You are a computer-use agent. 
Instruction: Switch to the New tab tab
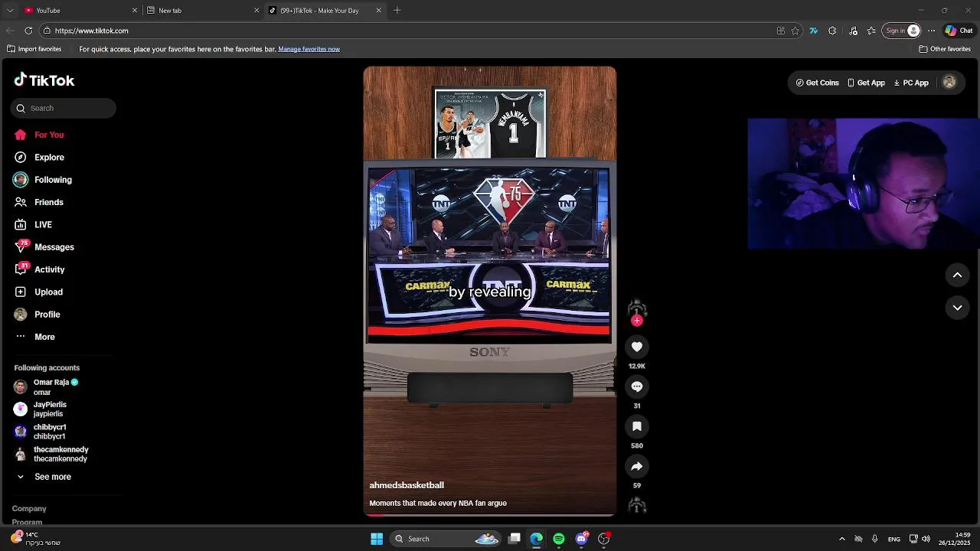point(203,11)
